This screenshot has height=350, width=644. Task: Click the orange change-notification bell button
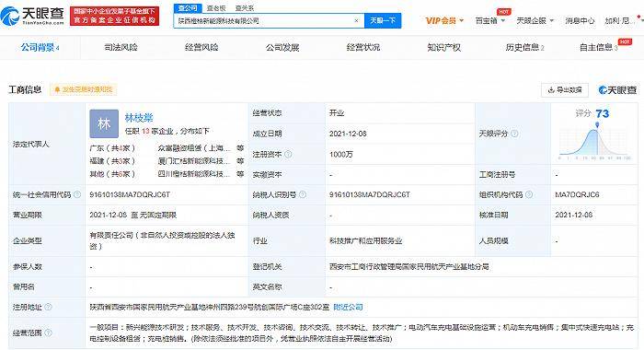tap(84, 89)
